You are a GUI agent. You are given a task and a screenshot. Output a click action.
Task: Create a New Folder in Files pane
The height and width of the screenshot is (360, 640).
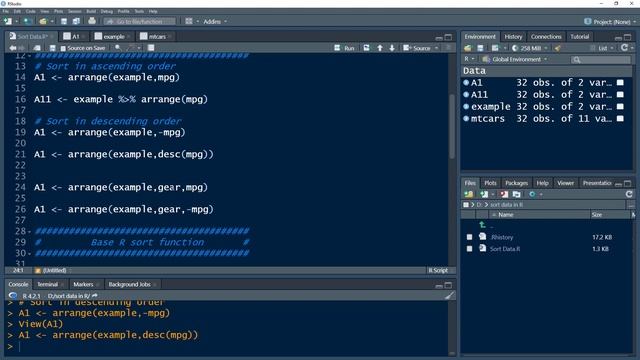[469, 194]
